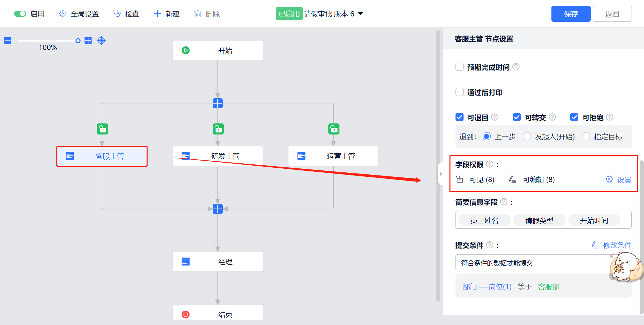644x325 pixels.
Task: Select the 经理 node in flowchart
Action: pos(218,262)
